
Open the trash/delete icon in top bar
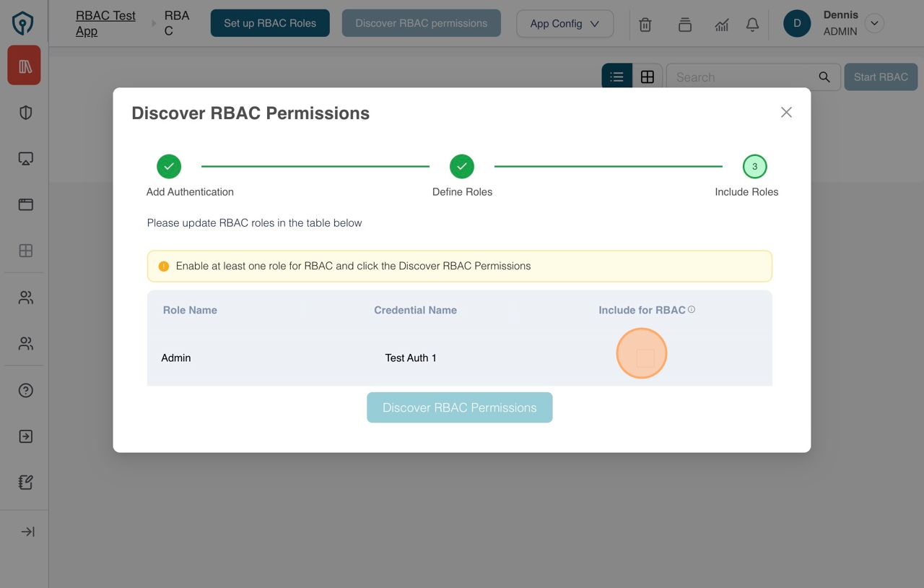(645, 24)
